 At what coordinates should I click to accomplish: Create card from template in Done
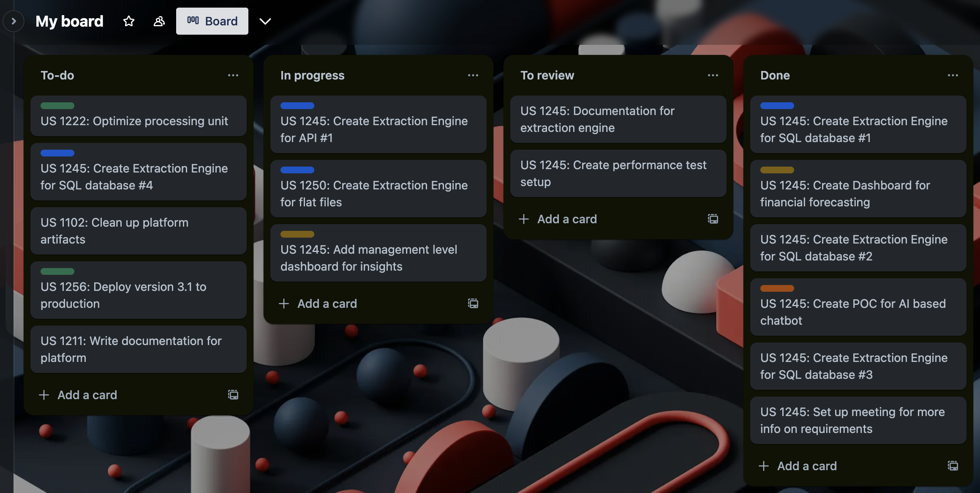[953, 466]
